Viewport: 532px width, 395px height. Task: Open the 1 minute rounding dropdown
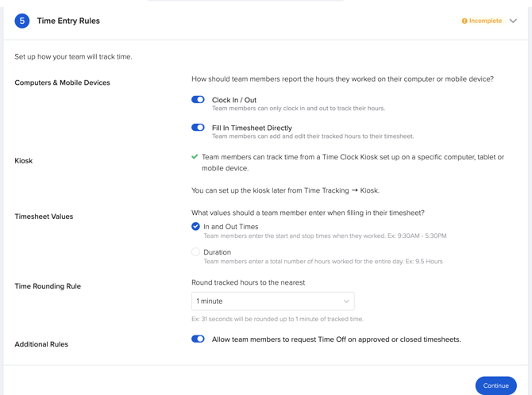point(272,301)
